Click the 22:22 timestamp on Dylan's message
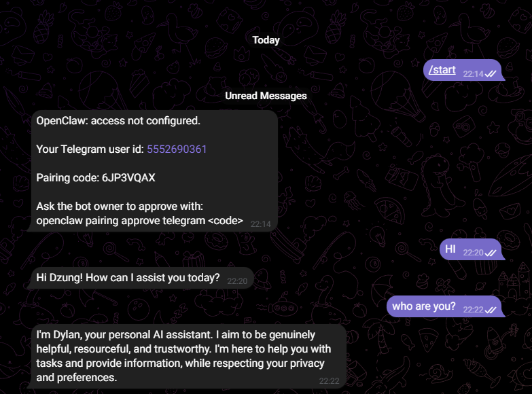 tap(329, 381)
